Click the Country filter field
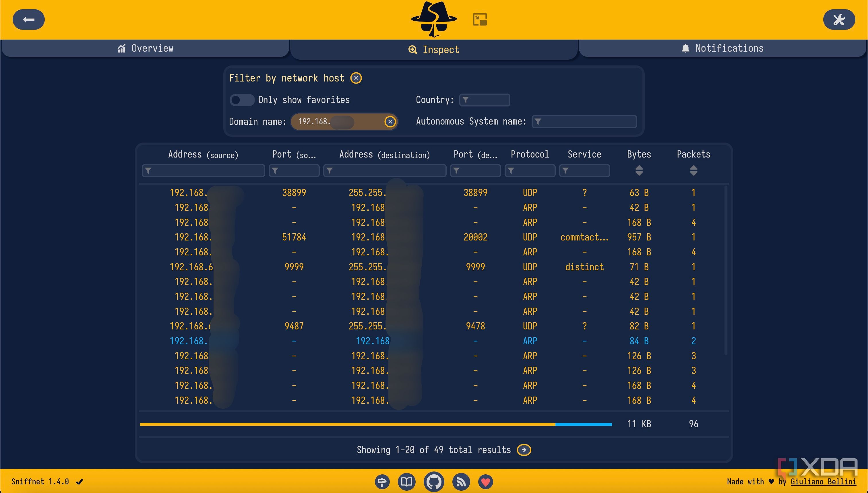The height and width of the screenshot is (493, 868). 485,100
